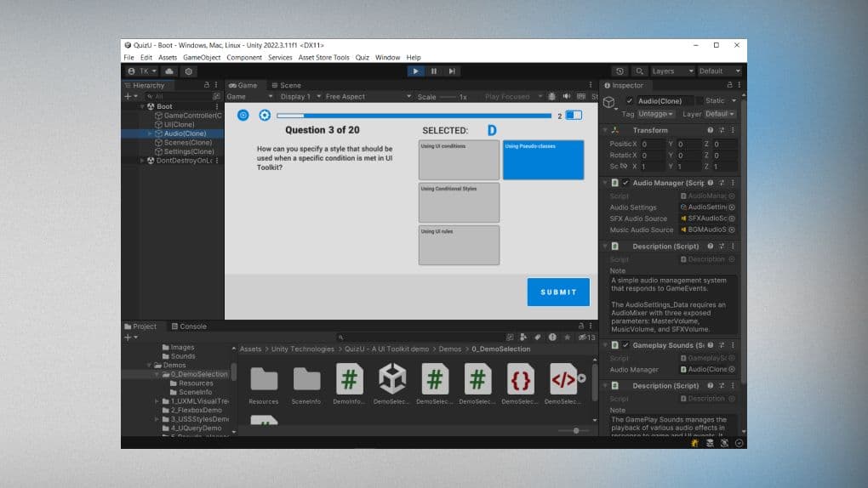Disable the Audio Manager script checkbox
868x488 pixels.
[x=625, y=183]
